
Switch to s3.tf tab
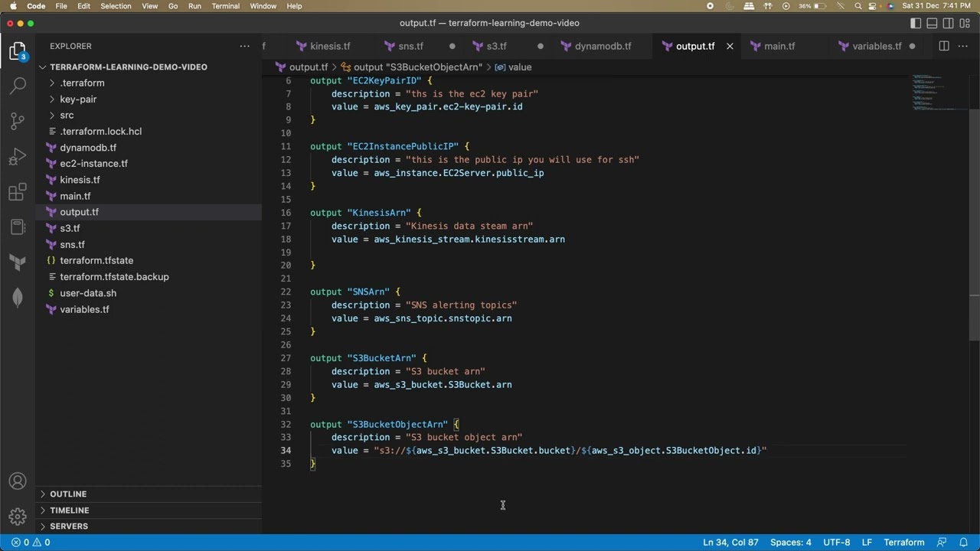tap(496, 46)
